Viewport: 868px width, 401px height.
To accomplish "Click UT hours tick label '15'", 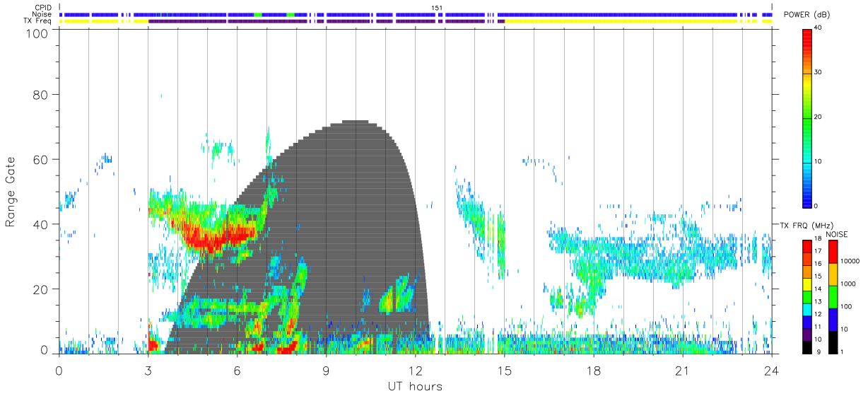I will click(x=504, y=370).
